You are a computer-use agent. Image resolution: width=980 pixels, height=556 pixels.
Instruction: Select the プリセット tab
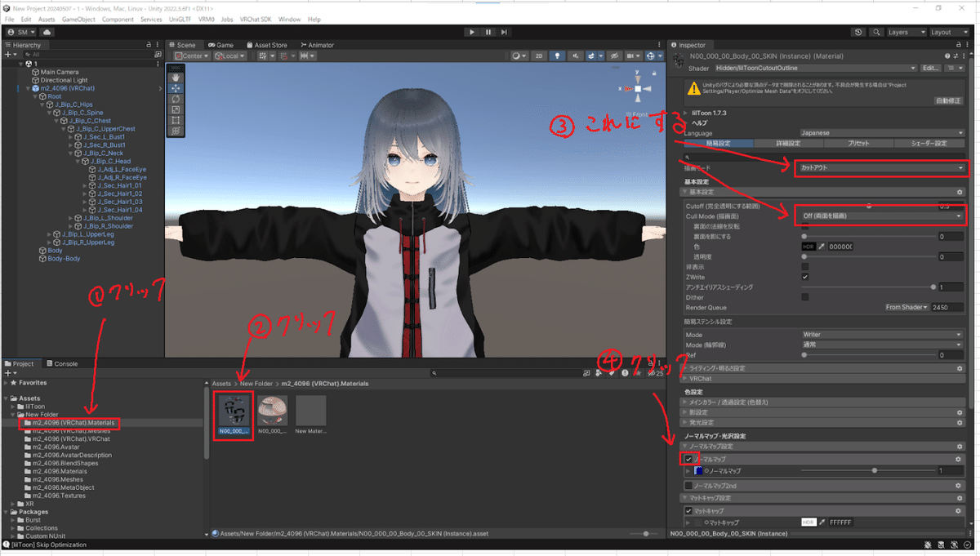pos(858,143)
